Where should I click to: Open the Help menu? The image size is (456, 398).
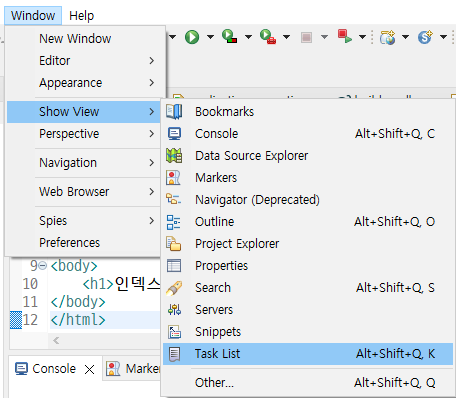tap(82, 15)
